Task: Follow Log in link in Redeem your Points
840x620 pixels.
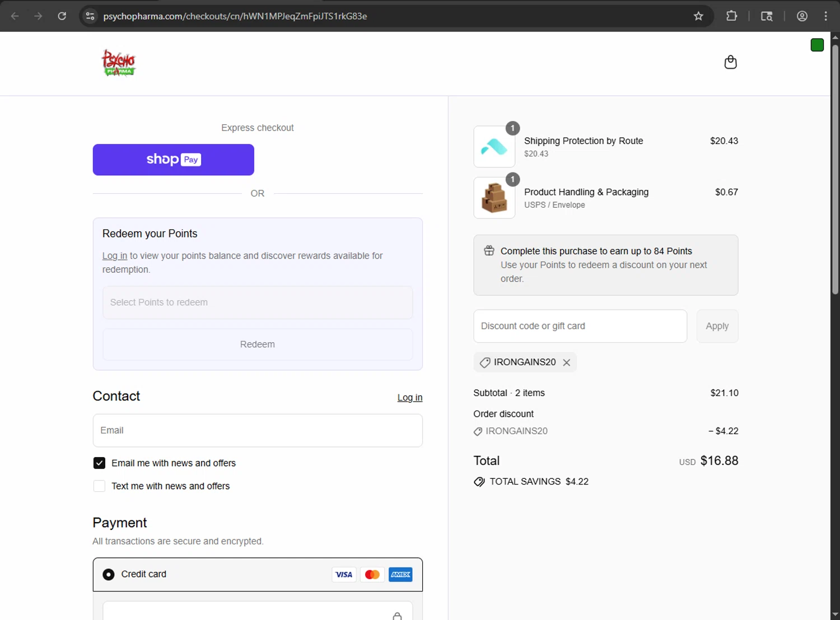Action: pyautogui.click(x=115, y=256)
